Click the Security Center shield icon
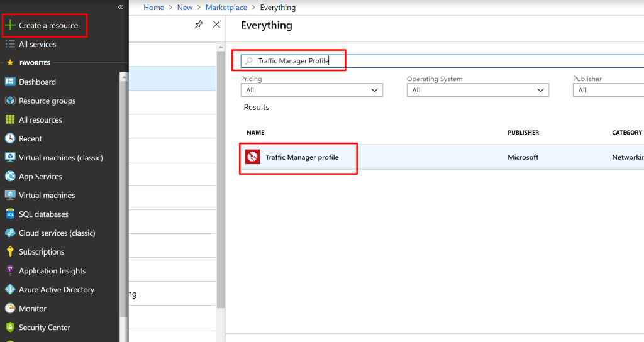 click(x=10, y=327)
